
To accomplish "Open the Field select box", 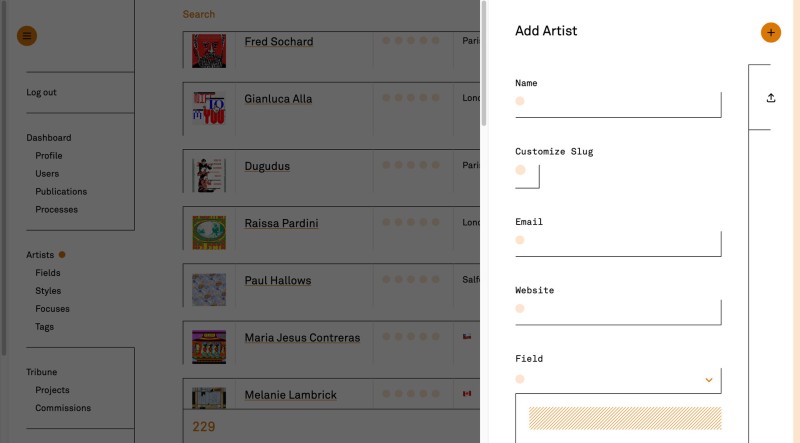I will (617, 380).
